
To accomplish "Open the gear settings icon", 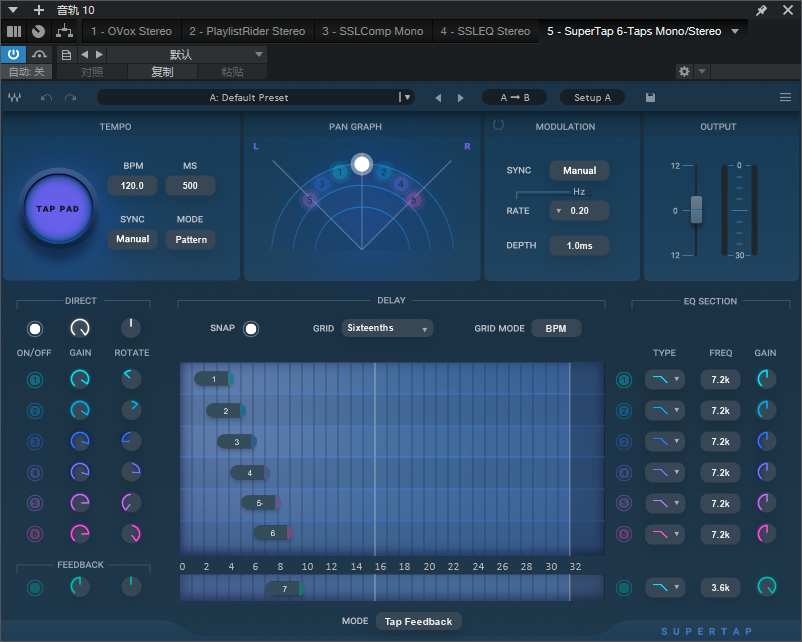I will click(684, 71).
